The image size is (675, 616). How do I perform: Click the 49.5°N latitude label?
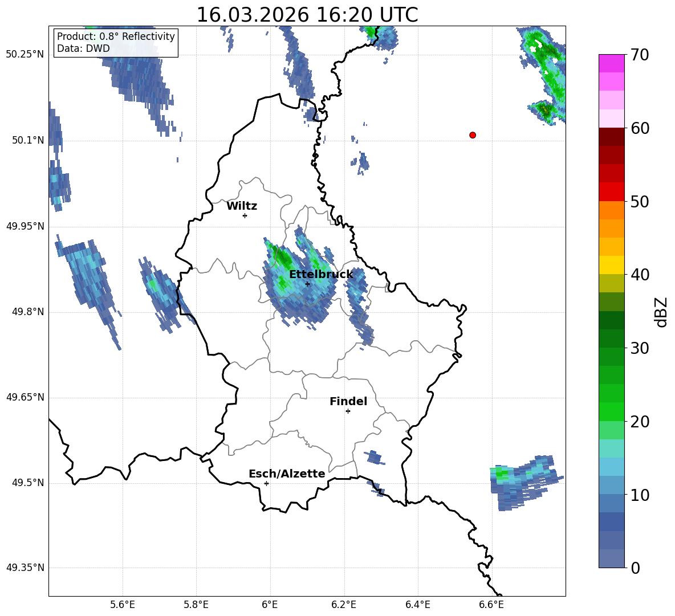coord(27,482)
